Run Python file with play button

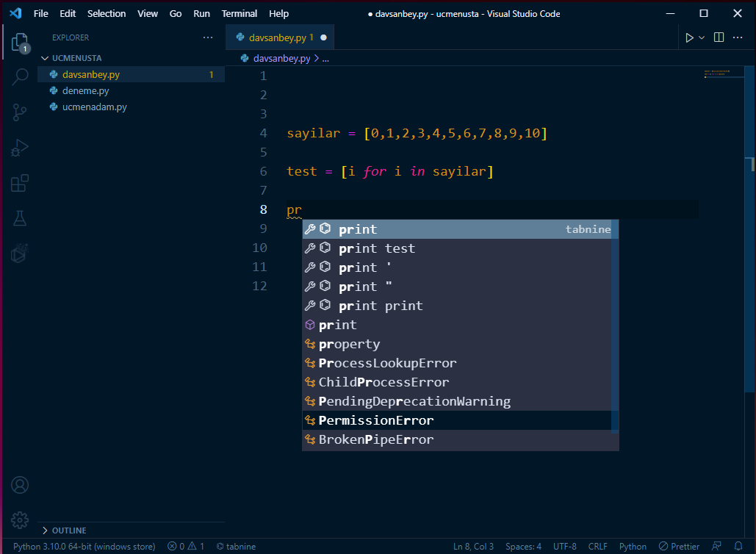click(x=689, y=37)
